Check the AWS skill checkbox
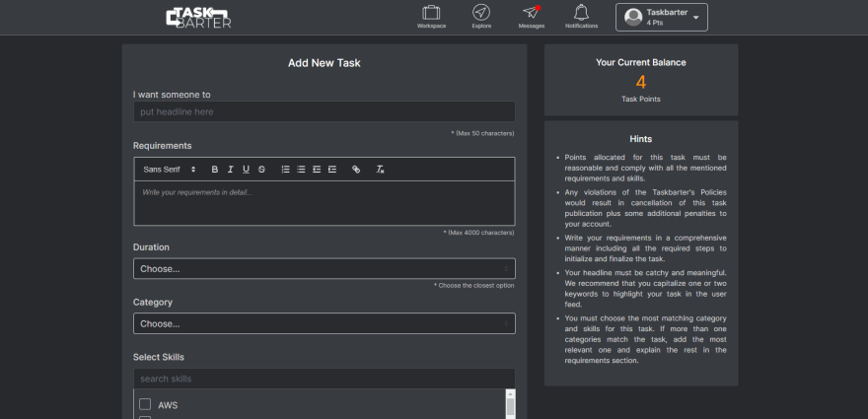Screen dimensions: 868x419 click(145, 404)
